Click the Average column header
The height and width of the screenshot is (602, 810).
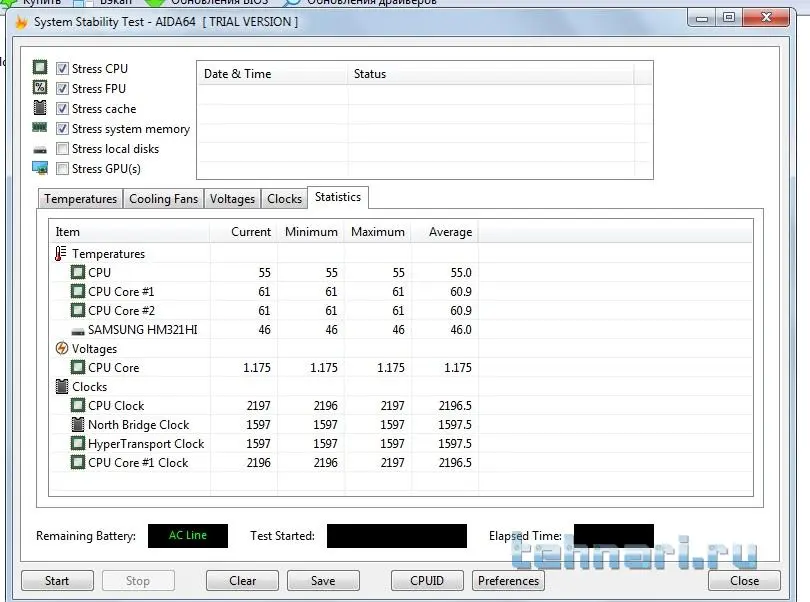[445, 232]
